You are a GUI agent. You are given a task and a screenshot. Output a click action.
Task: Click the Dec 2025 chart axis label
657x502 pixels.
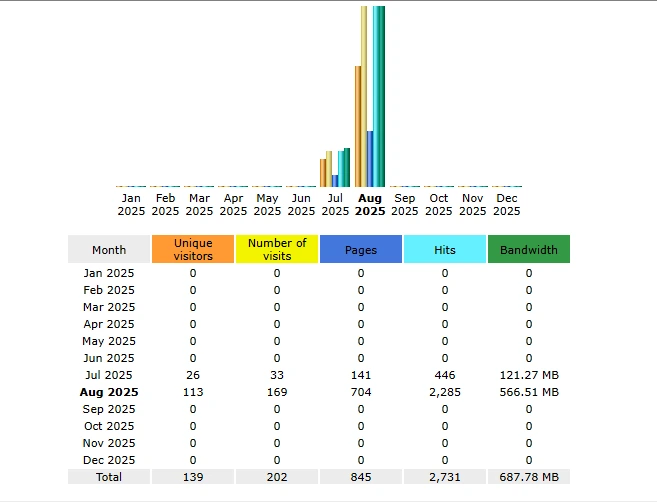click(507, 205)
